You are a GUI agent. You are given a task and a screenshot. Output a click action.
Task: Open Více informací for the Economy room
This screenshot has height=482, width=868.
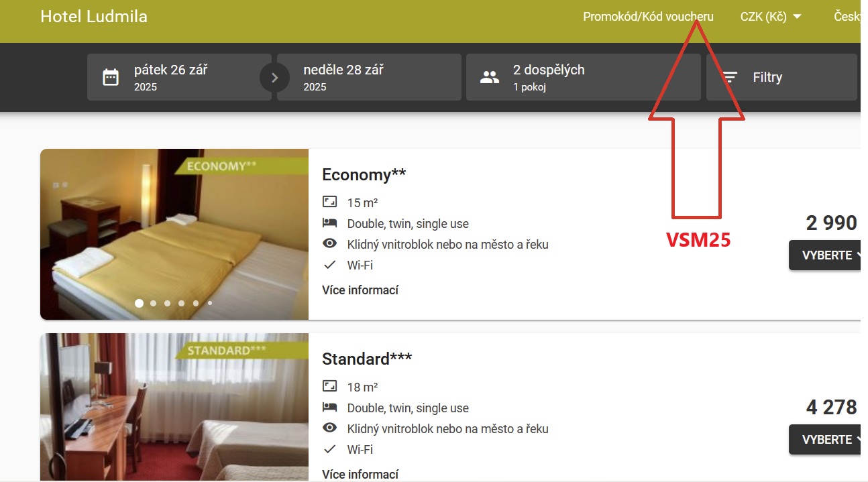tap(360, 290)
